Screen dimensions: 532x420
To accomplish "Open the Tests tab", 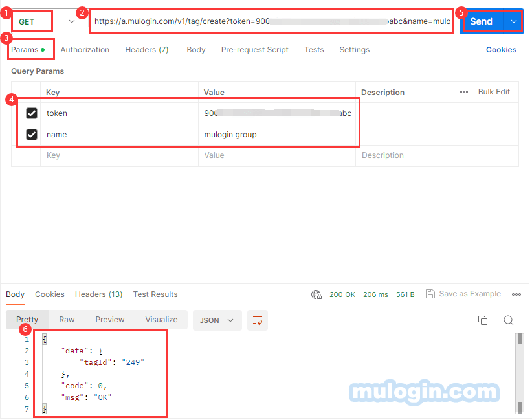I will coord(314,50).
